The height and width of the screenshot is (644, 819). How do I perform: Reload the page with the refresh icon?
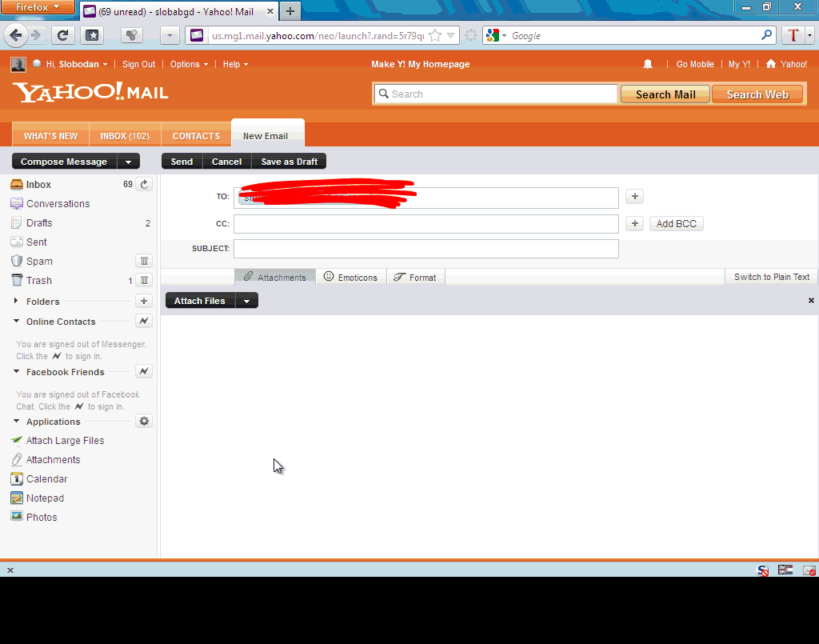62,35
